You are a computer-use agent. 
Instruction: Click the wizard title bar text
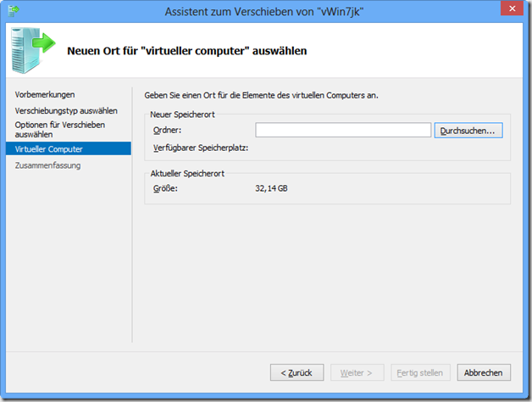(264, 12)
